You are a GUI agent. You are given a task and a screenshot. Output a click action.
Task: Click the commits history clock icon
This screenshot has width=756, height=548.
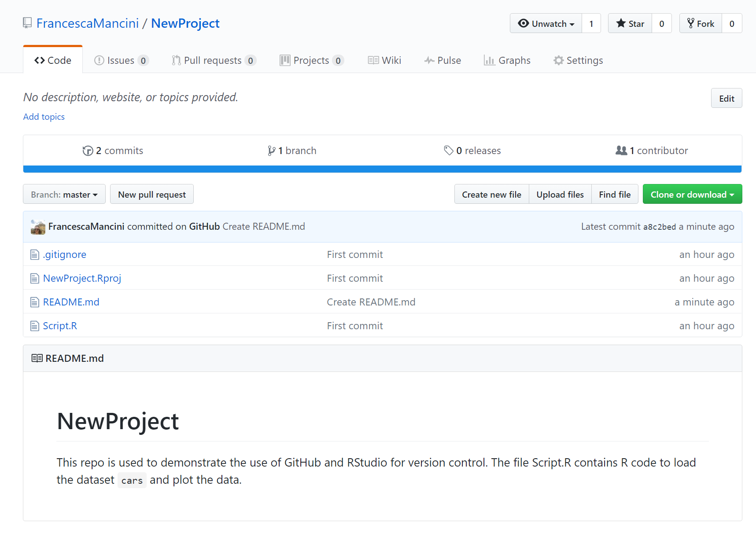pyautogui.click(x=88, y=151)
